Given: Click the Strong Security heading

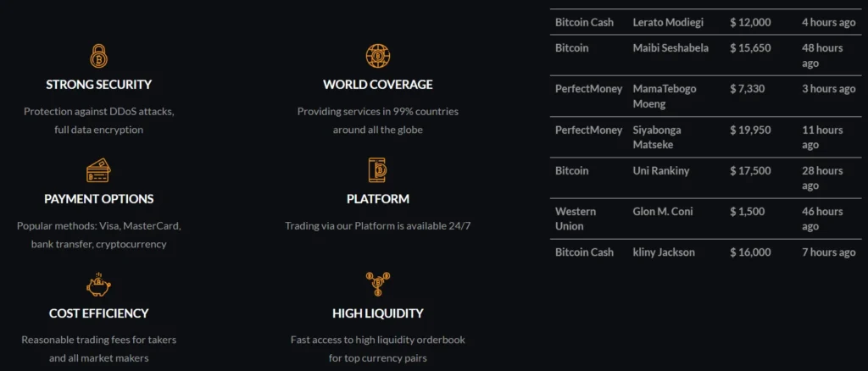Looking at the screenshot, I should pos(98,85).
